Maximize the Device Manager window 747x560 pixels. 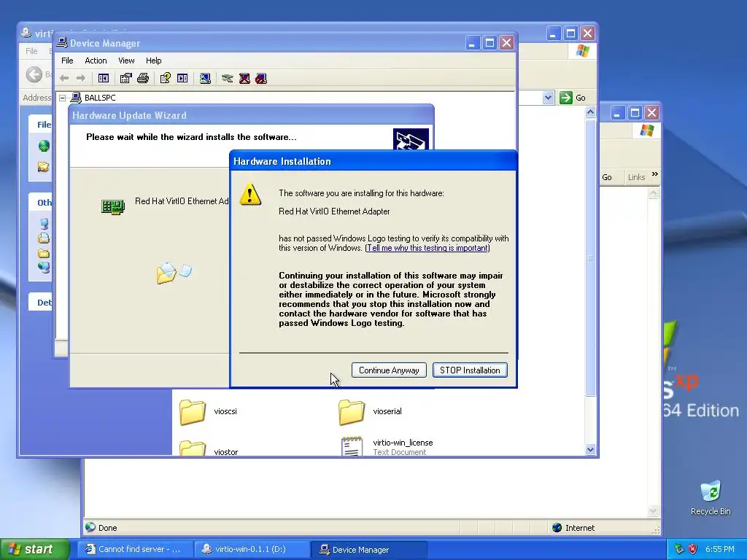(x=489, y=43)
